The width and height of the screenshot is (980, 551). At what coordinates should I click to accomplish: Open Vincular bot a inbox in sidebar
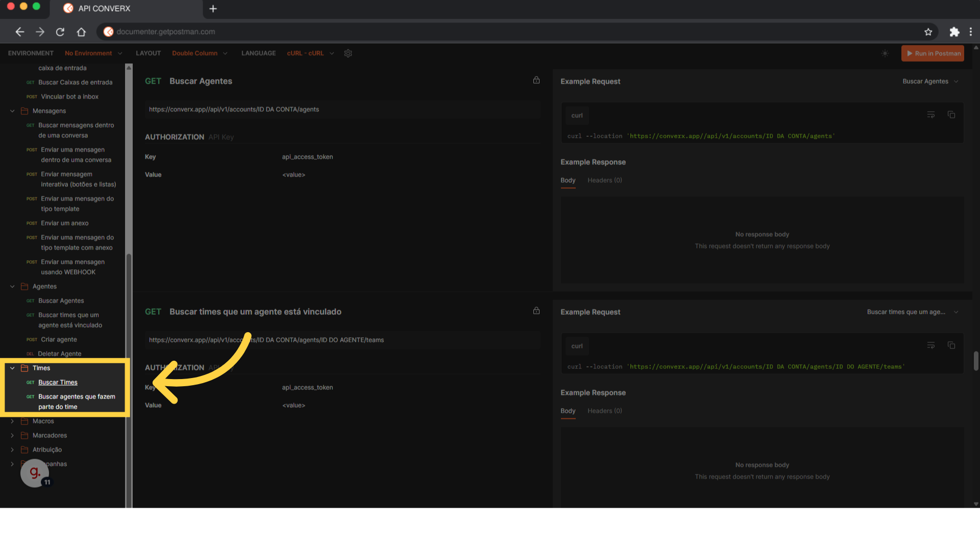[x=69, y=96]
